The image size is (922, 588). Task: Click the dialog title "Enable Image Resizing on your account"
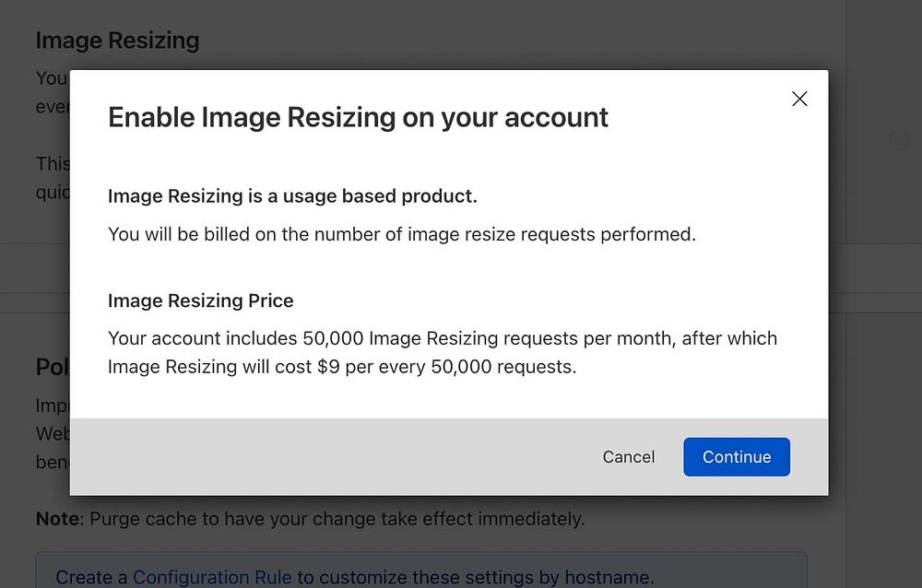[x=358, y=117]
